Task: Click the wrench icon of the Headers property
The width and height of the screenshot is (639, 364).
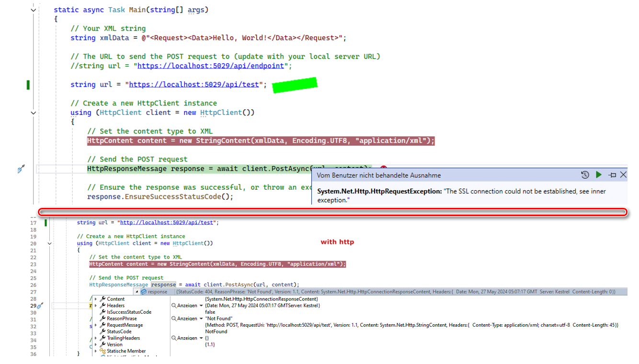Action: 103,305
